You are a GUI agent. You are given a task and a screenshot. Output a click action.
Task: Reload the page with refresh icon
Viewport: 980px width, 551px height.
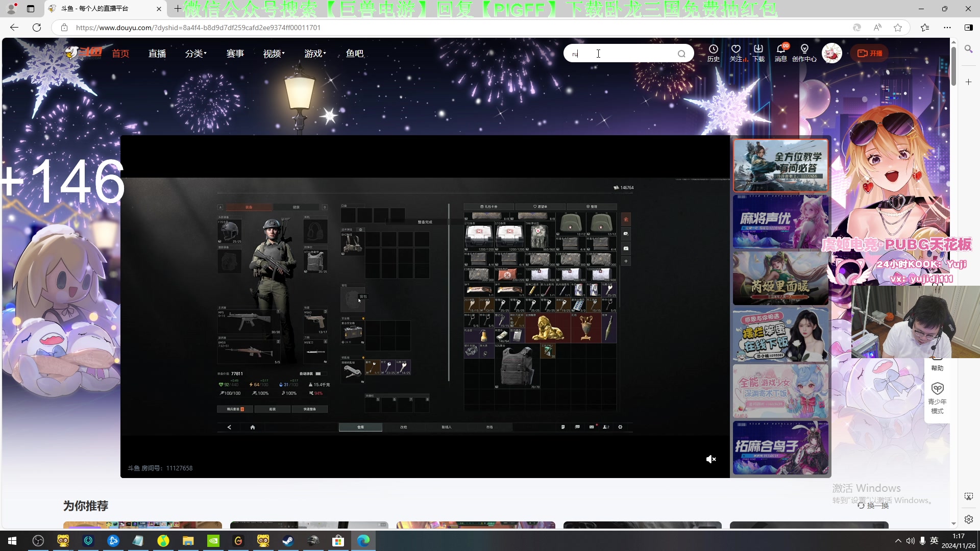point(37,28)
